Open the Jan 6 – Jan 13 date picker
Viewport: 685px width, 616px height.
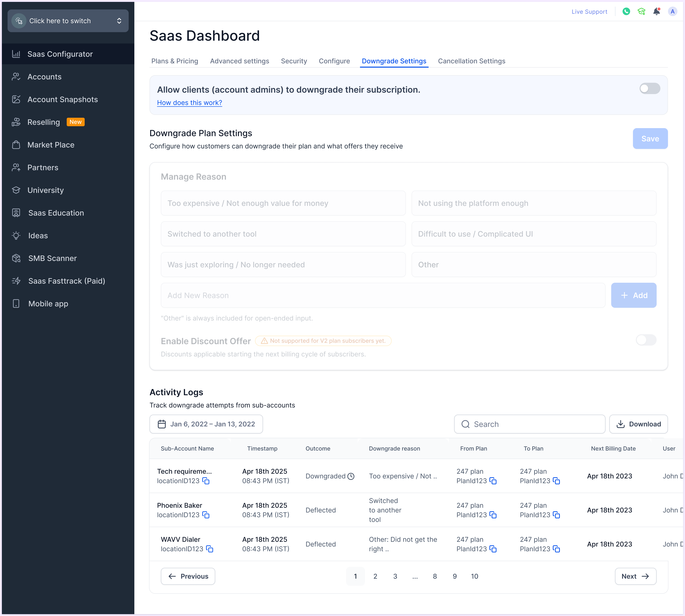click(x=206, y=424)
